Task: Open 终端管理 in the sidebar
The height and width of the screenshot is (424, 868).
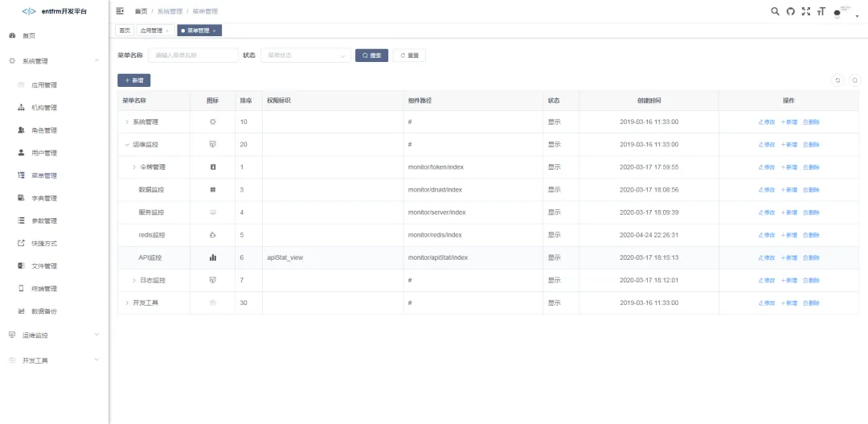Action: (54, 289)
